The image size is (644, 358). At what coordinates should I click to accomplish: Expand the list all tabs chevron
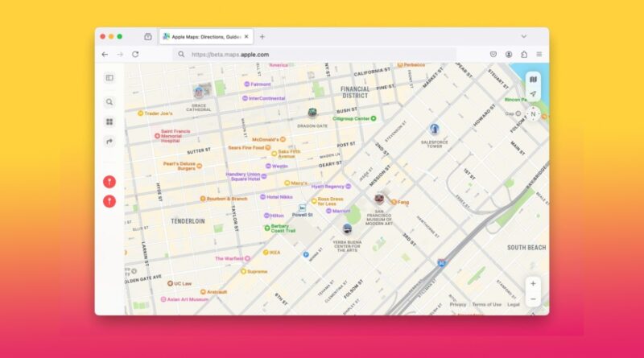tap(523, 36)
